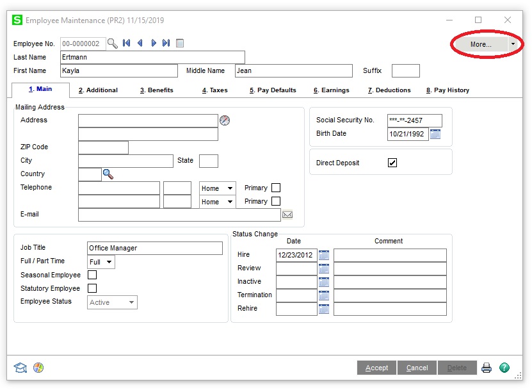Jump to last employee record

(x=166, y=43)
